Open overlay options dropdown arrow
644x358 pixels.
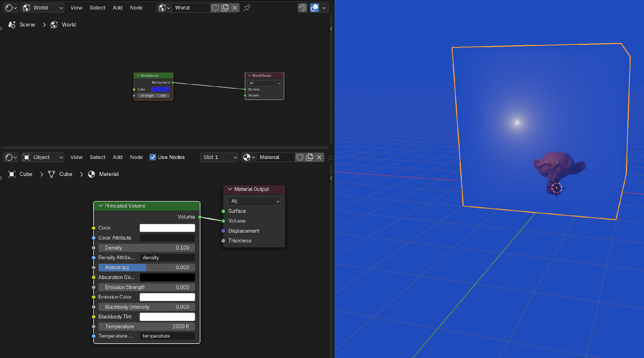325,8
